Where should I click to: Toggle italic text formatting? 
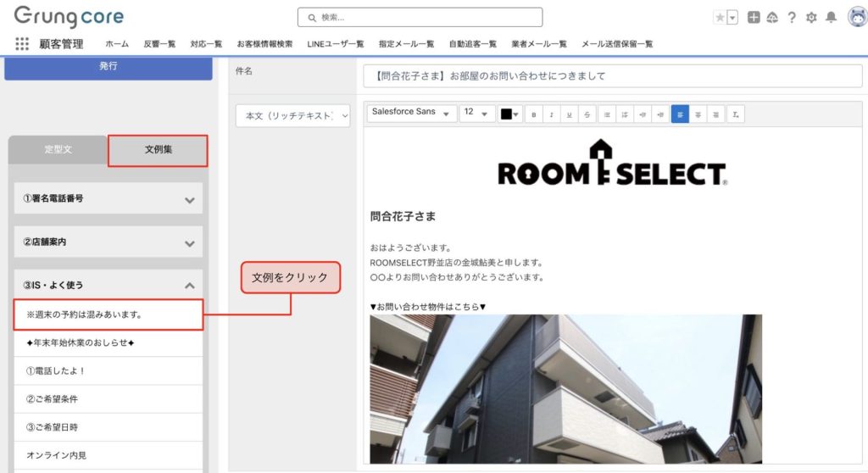(x=551, y=114)
